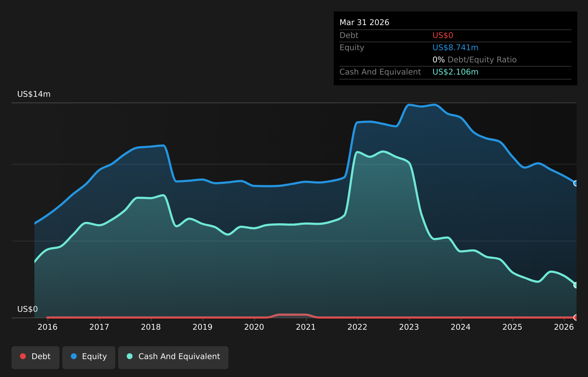The width and height of the screenshot is (588, 377).
Task: Click the teal Cash endpoint marker
Action: point(576,285)
